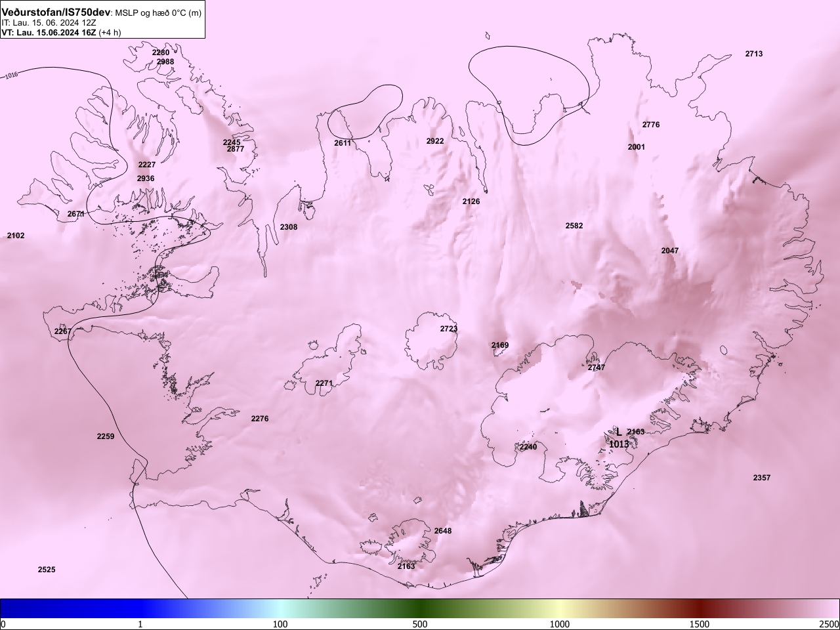Select the 2271 value
Image resolution: width=840 pixels, height=630 pixels.
coord(324,383)
